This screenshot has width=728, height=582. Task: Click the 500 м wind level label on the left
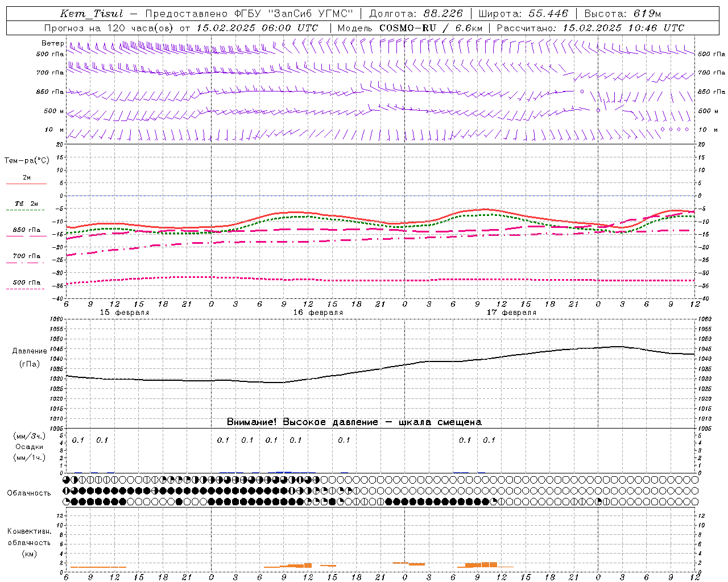pos(54,111)
